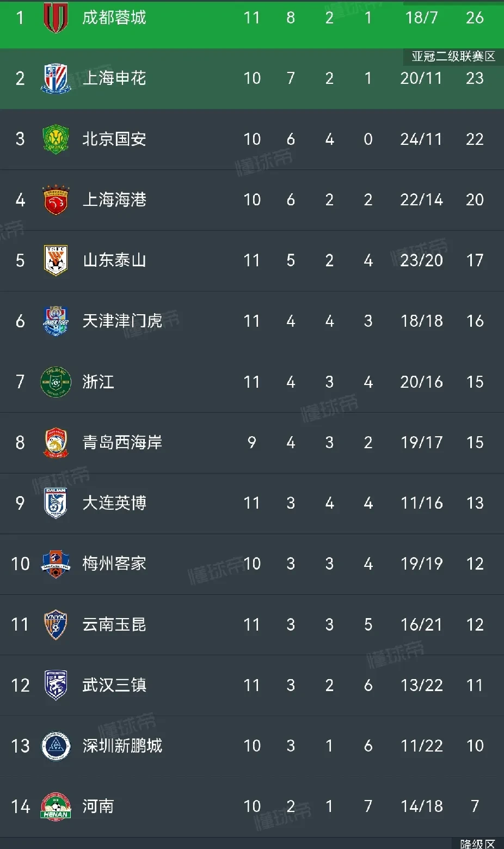
Task: Tap the Qingdao West Coast (青岛西海岸) crest
Action: click(56, 442)
